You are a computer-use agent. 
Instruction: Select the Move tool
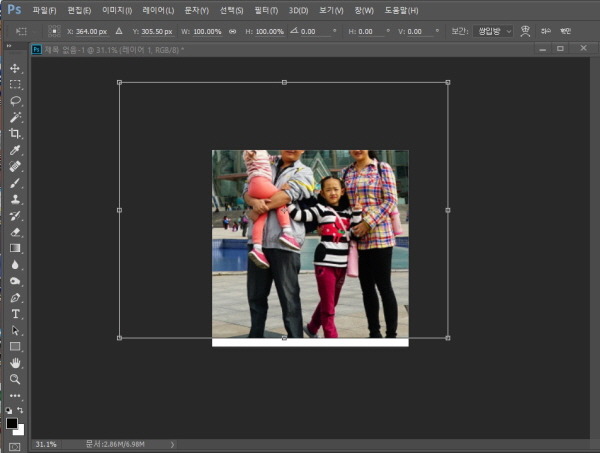pyautogui.click(x=15, y=68)
